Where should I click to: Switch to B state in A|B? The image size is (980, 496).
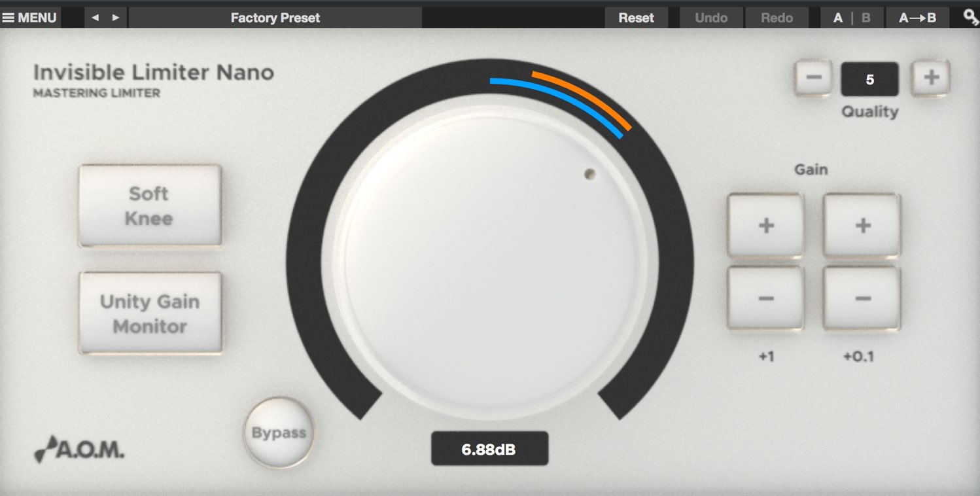click(866, 18)
